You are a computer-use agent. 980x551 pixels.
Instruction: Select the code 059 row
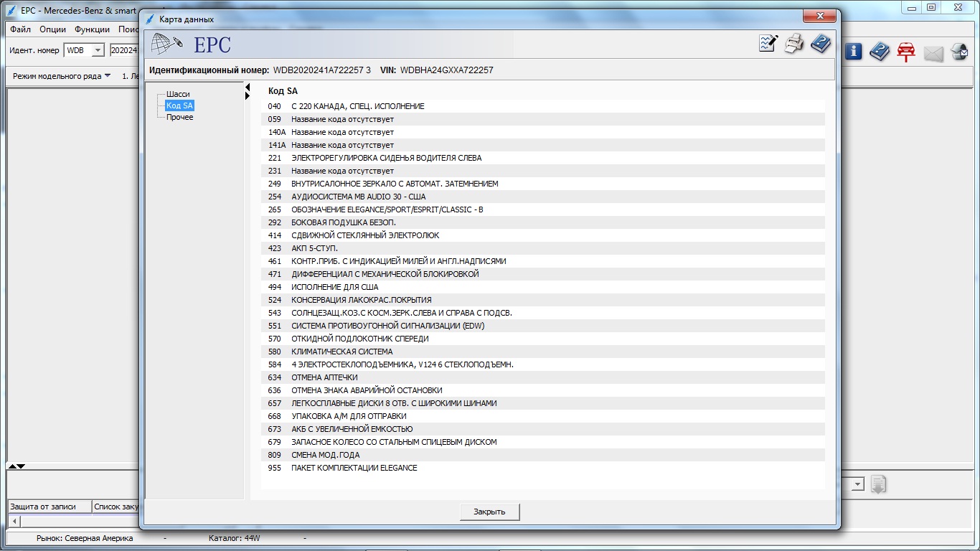coord(543,119)
